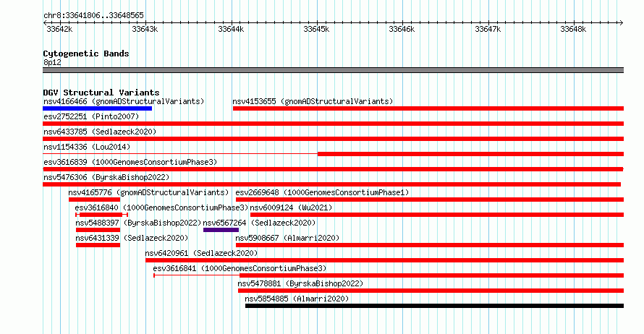Click the short red nsv6431339 bar
Image resolution: width=644 pixels, height=334 pixels.
(x=98, y=245)
